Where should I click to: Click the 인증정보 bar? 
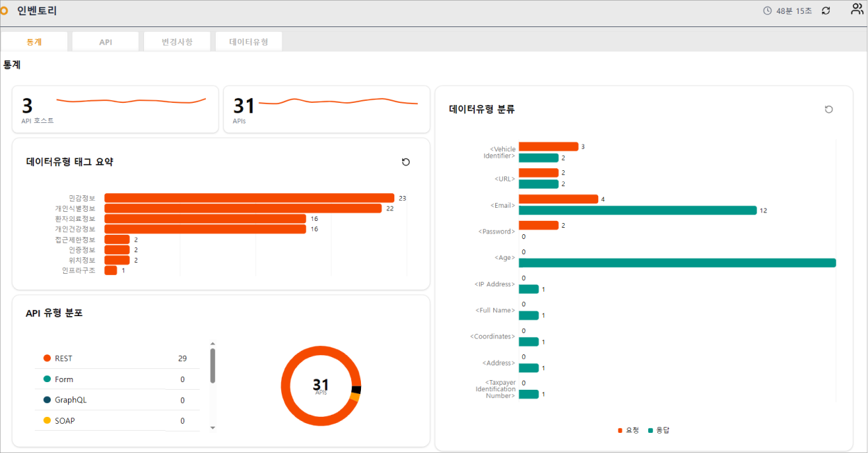click(x=117, y=250)
